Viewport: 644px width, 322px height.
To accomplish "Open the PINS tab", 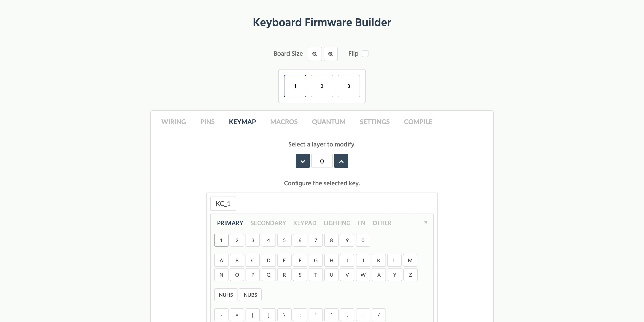I will click(x=207, y=122).
